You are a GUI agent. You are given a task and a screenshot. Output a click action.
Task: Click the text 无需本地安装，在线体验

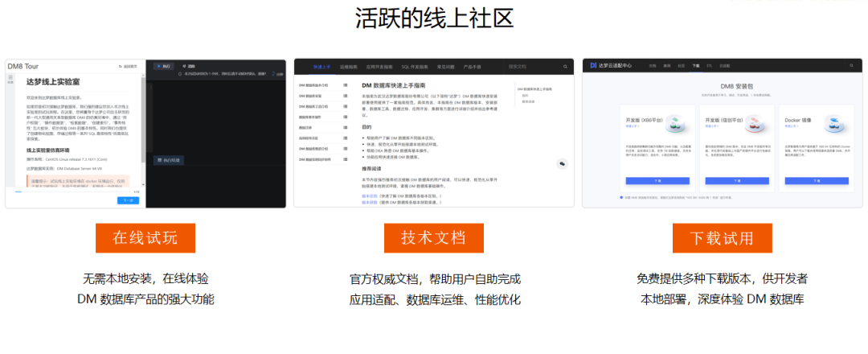145,278
